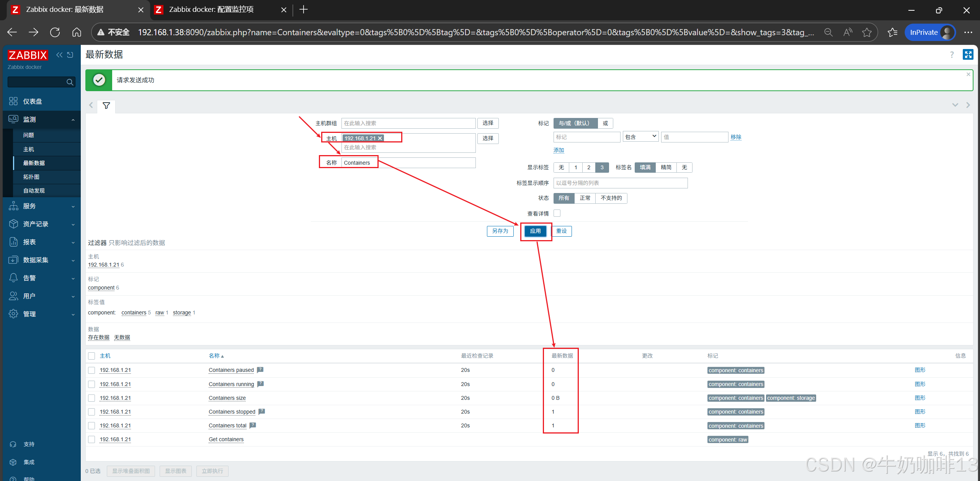Toggle the 查看详情 checkbox
The image size is (980, 481).
tap(557, 213)
